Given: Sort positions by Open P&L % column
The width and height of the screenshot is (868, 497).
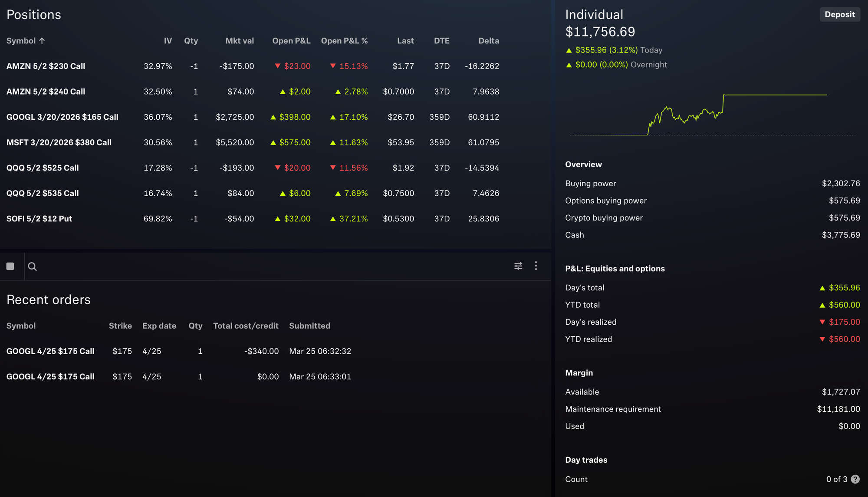Looking at the screenshot, I should 345,41.
